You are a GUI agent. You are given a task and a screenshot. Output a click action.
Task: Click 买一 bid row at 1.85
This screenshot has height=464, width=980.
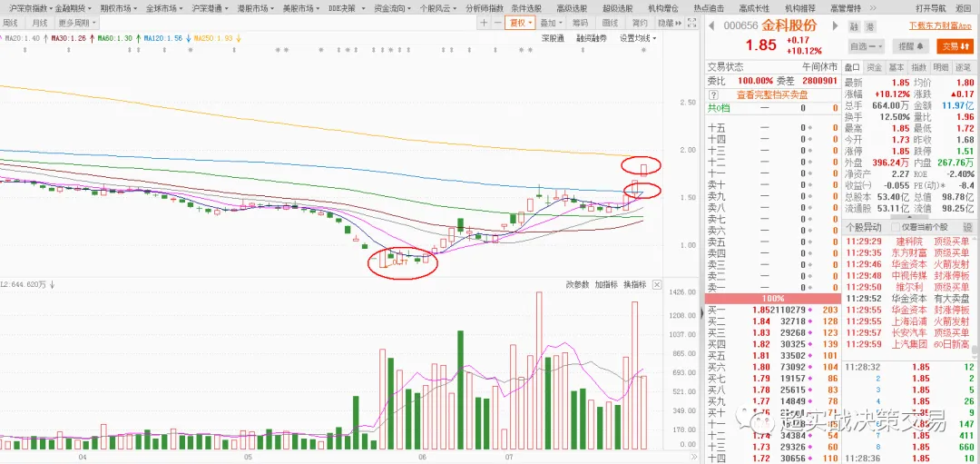(773, 310)
